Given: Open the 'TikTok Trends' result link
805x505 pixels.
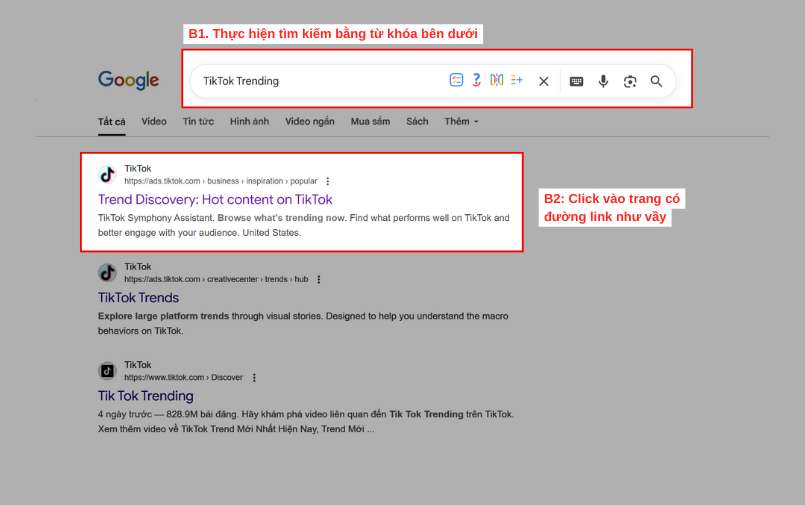Looking at the screenshot, I should [x=138, y=297].
